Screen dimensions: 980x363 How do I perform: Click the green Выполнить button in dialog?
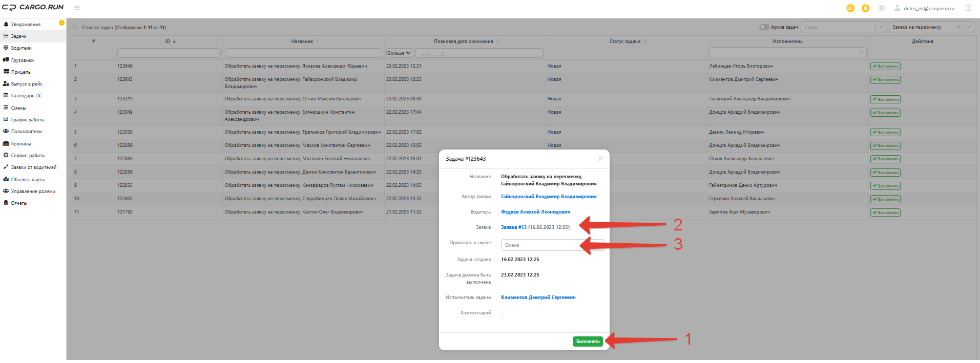pos(588,341)
